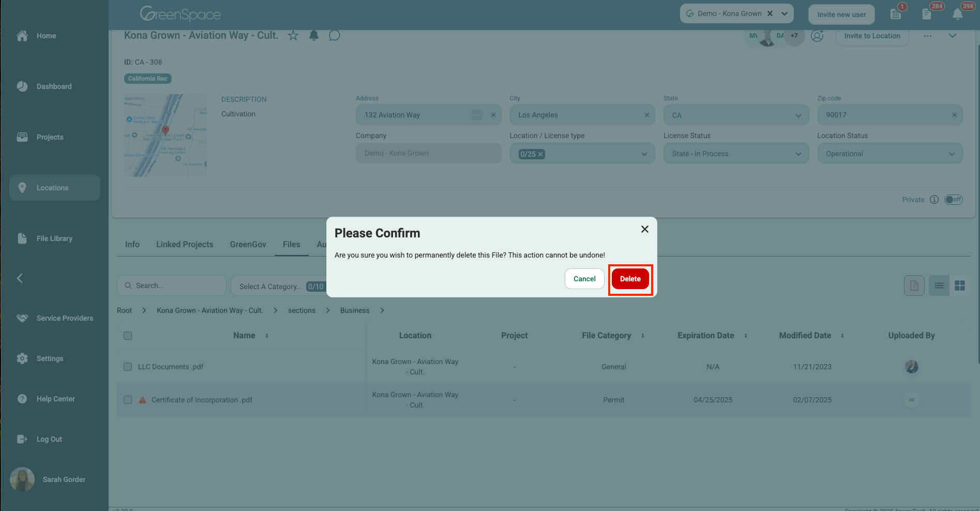Click the location map thumbnail
This screenshot has width=980, height=511.
point(165,136)
